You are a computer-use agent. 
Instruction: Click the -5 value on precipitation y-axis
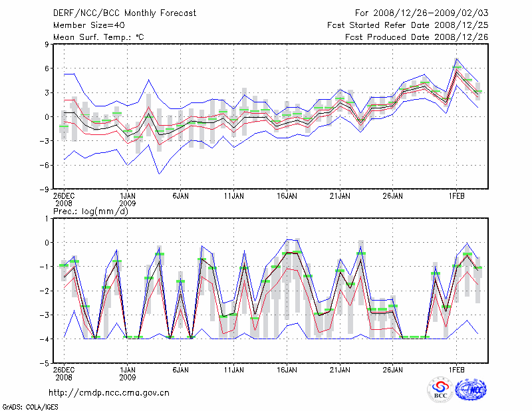click(x=44, y=364)
